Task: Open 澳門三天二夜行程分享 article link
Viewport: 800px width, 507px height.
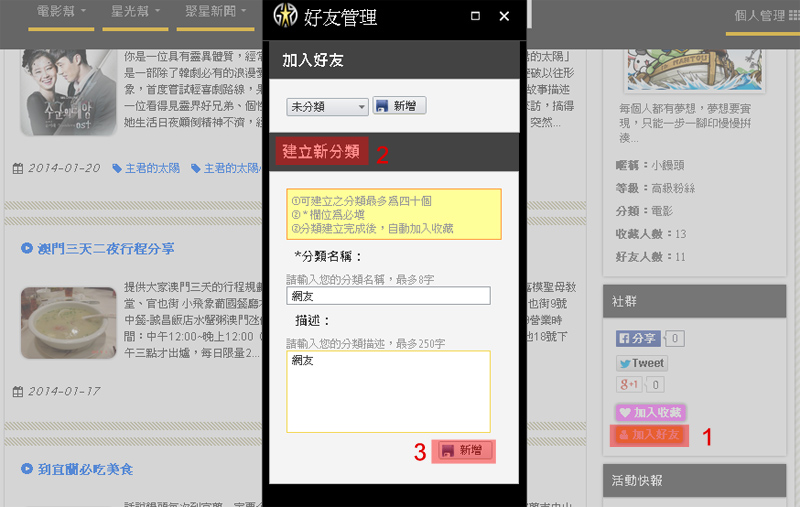Action: pyautogui.click(x=106, y=248)
